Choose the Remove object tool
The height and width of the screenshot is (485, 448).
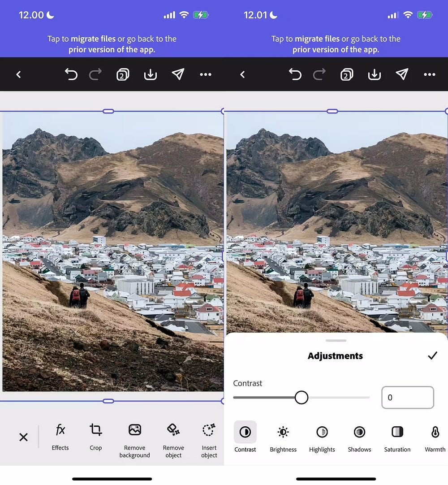click(x=173, y=441)
